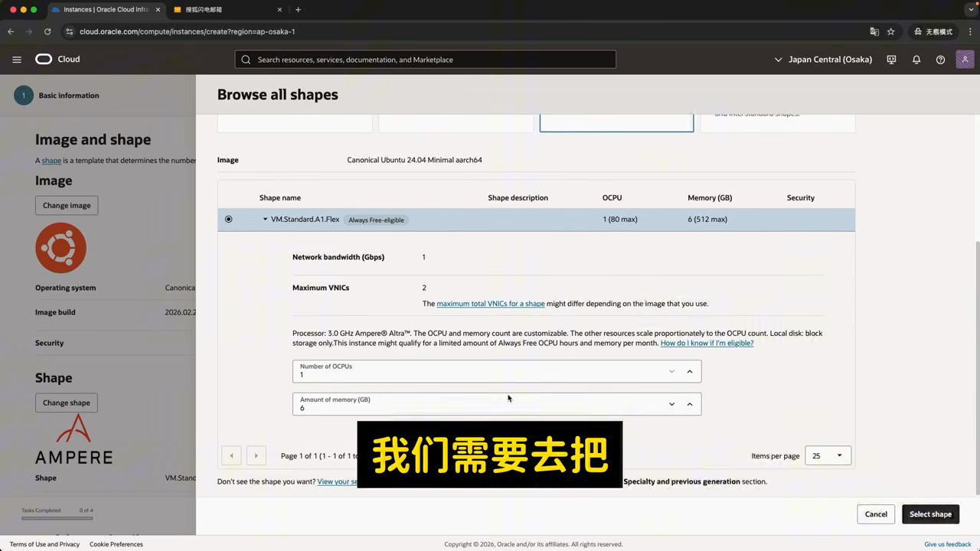Click the Ampere logo image

click(73, 439)
